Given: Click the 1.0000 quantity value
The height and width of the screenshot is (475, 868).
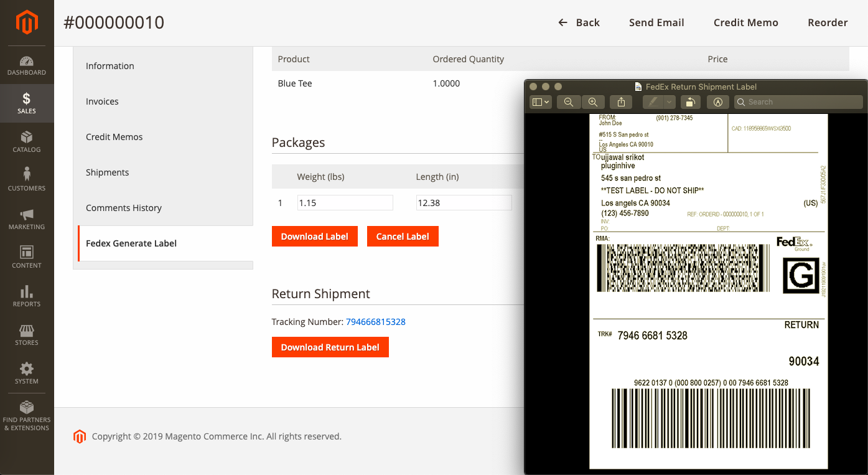Looking at the screenshot, I should 446,83.
